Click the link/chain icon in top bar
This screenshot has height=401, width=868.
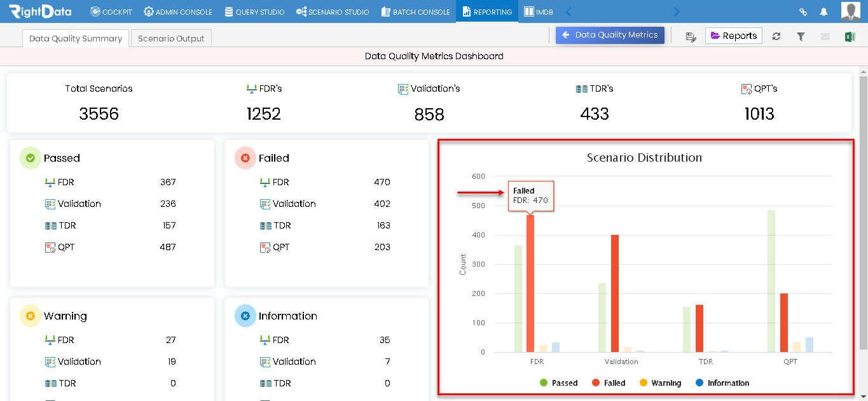(x=803, y=11)
